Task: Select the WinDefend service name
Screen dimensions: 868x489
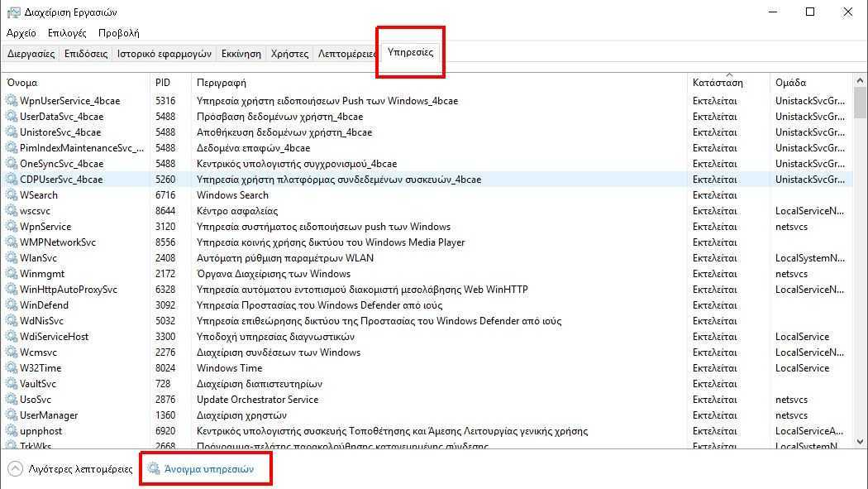Action: coord(45,305)
